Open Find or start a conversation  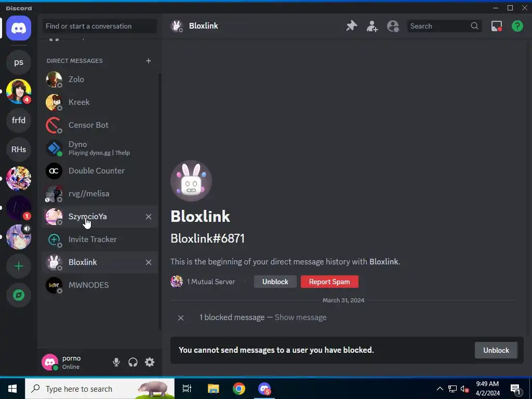tap(100, 26)
